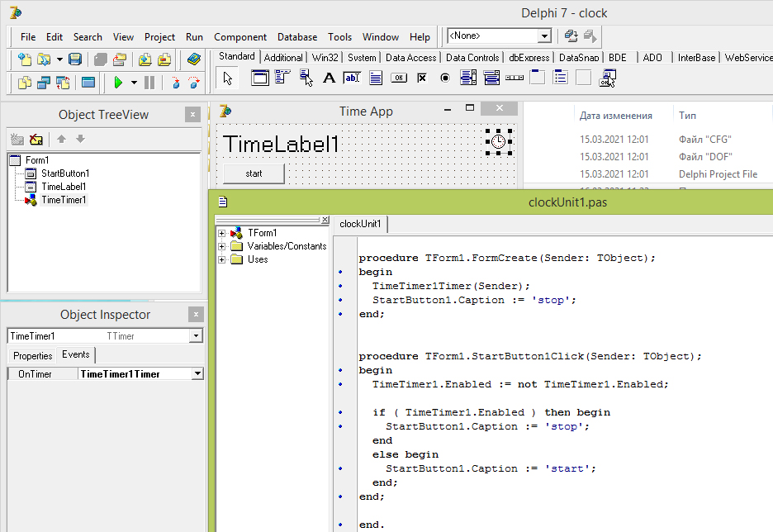Expand the Uses node in code explorer
The height and width of the screenshot is (532, 773).
coord(222,259)
